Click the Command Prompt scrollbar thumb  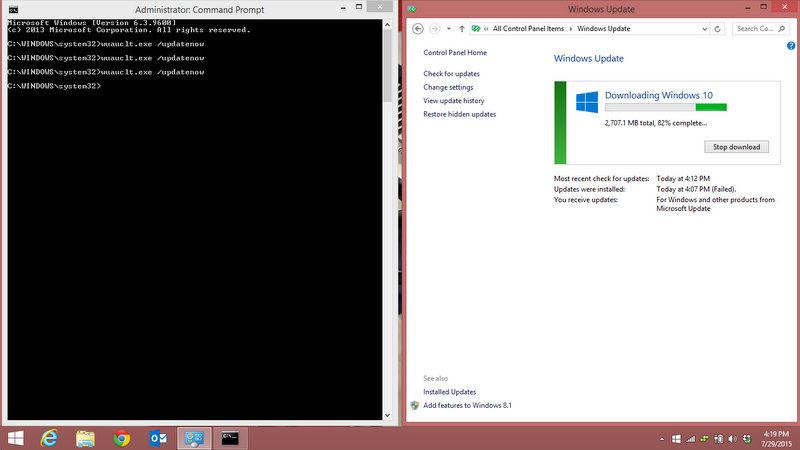coord(387,65)
